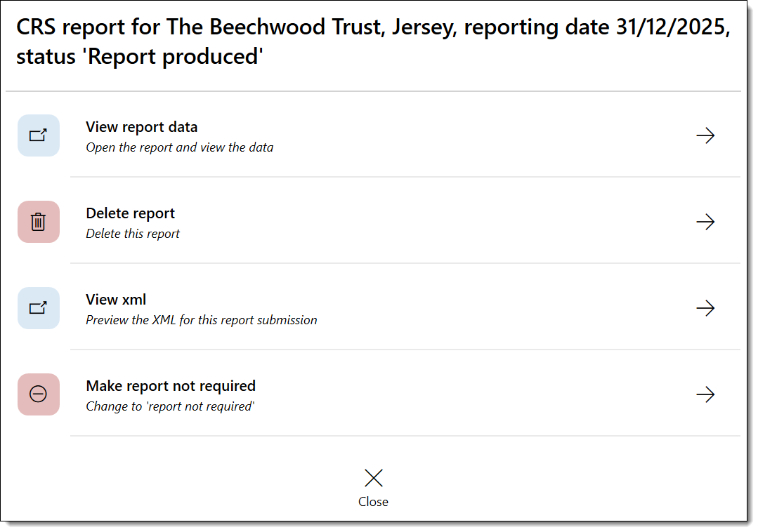
Task: Click the right arrow beside Delete report
Action: click(705, 222)
